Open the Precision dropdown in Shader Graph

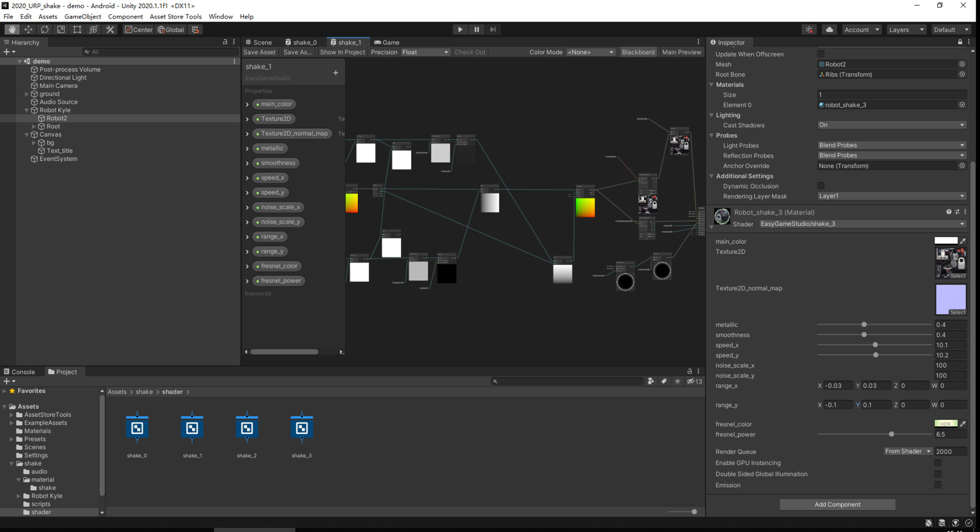pyautogui.click(x=425, y=52)
